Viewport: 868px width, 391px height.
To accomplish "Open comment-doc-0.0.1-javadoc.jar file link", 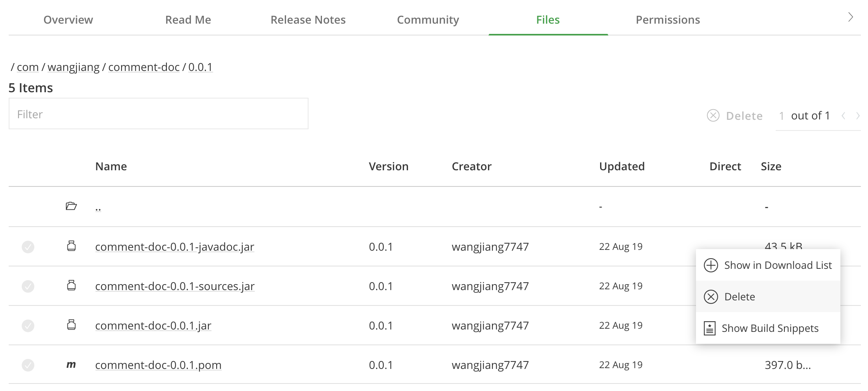I will coord(175,247).
